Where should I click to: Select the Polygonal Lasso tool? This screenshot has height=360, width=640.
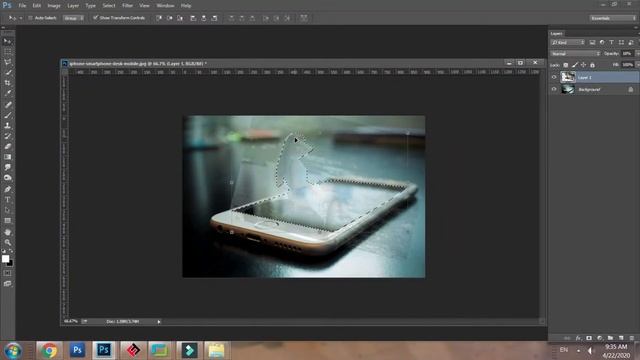pos(7,62)
